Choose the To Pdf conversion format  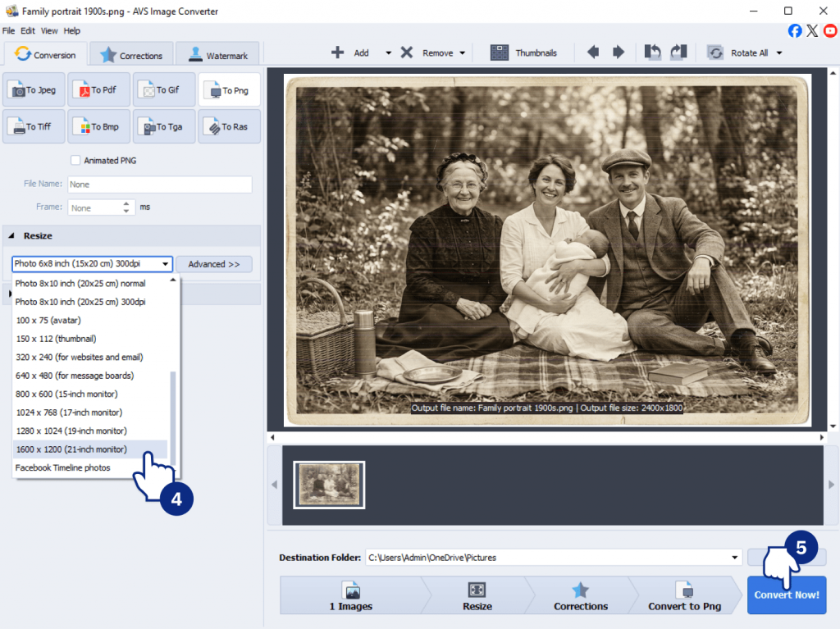[x=99, y=90]
